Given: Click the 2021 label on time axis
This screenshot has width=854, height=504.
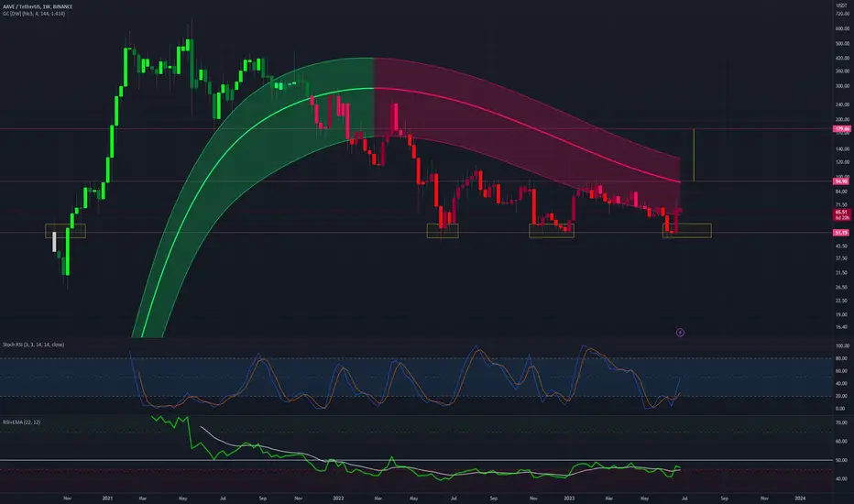Looking at the screenshot, I should (x=108, y=498).
